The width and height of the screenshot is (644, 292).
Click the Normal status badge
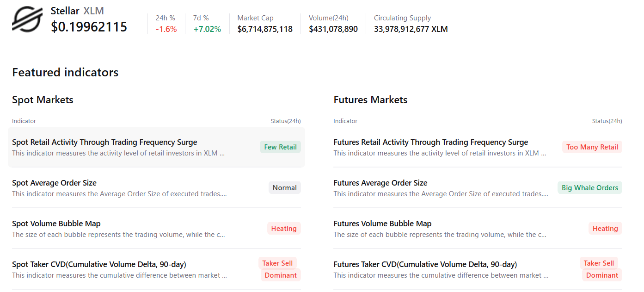(285, 188)
